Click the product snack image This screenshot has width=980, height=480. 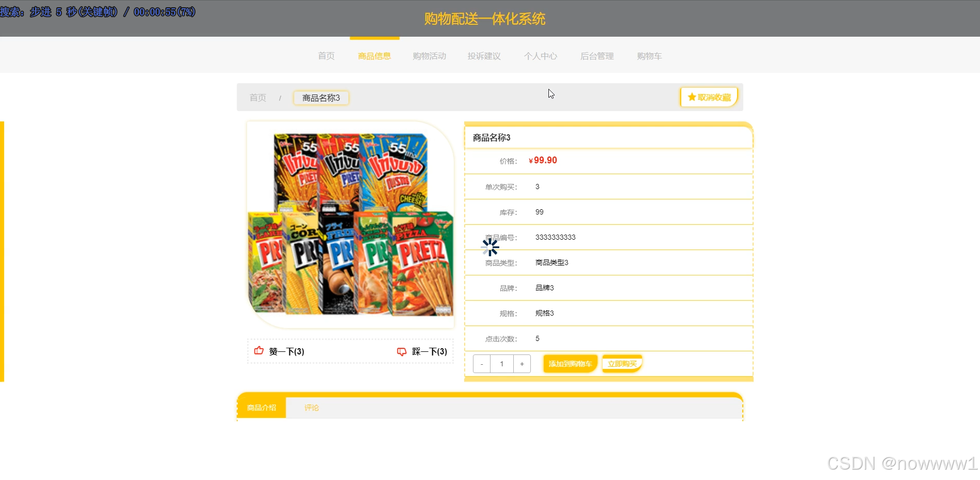pyautogui.click(x=350, y=224)
